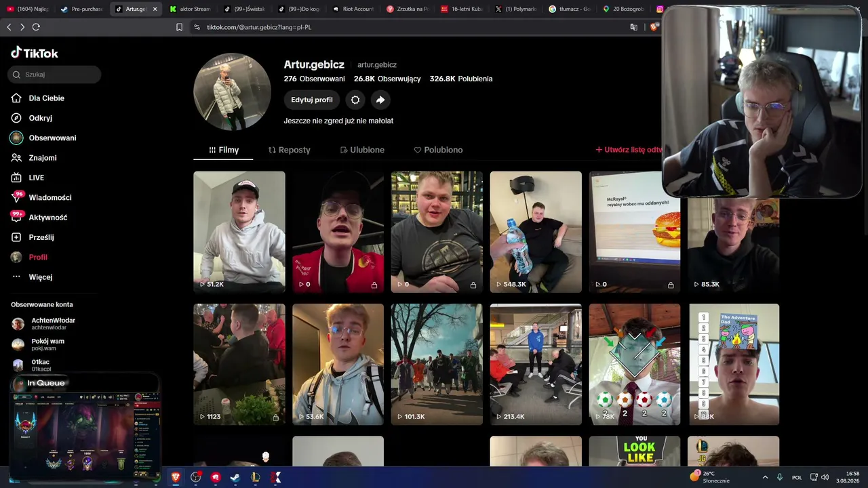868x488 pixels.
Task: Click browser back arrow
Action: (9, 27)
